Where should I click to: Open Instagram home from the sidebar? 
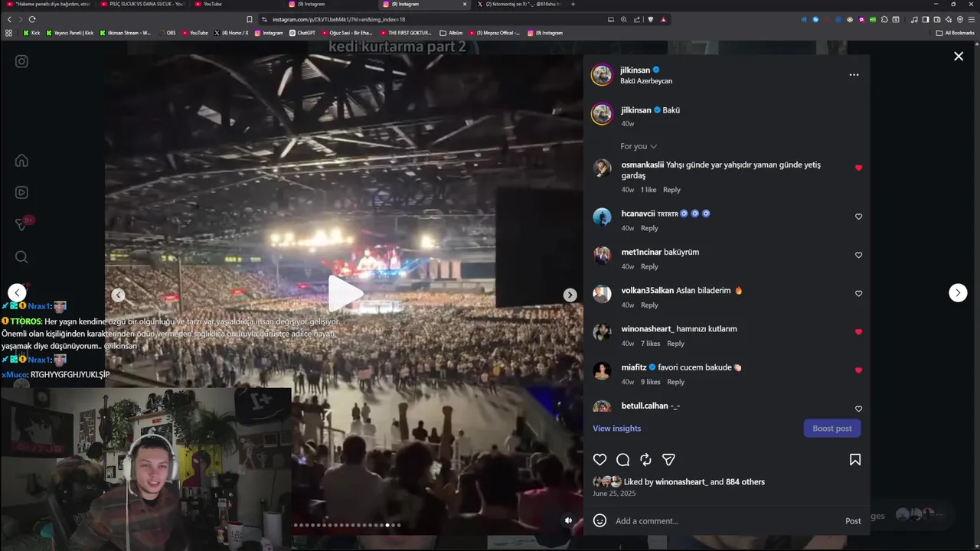pyautogui.click(x=21, y=160)
